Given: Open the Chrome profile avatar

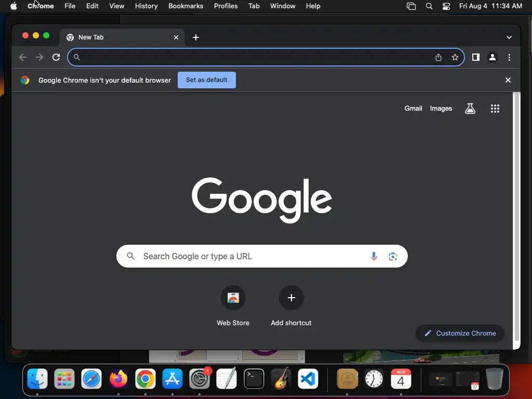Looking at the screenshot, I should (x=493, y=57).
